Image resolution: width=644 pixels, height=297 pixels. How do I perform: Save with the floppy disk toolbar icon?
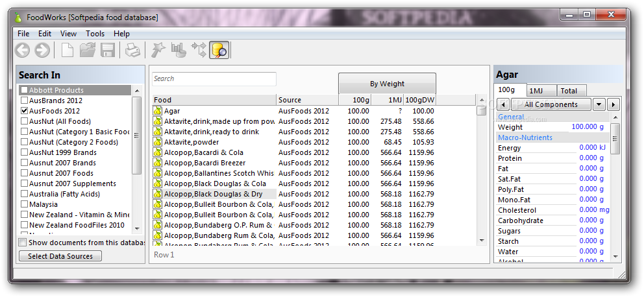click(108, 51)
